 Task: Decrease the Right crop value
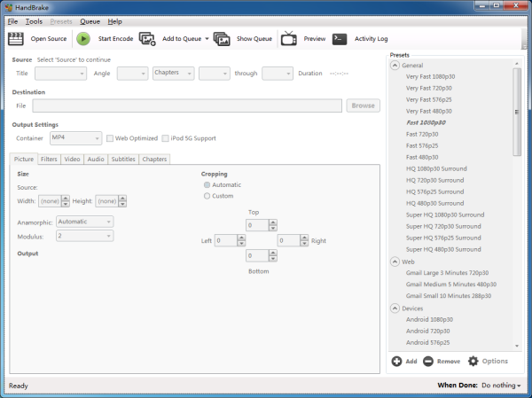[x=304, y=244]
